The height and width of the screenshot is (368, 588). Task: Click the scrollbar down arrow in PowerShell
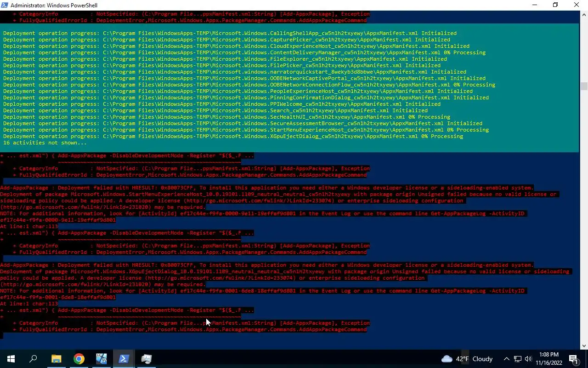[x=584, y=346]
